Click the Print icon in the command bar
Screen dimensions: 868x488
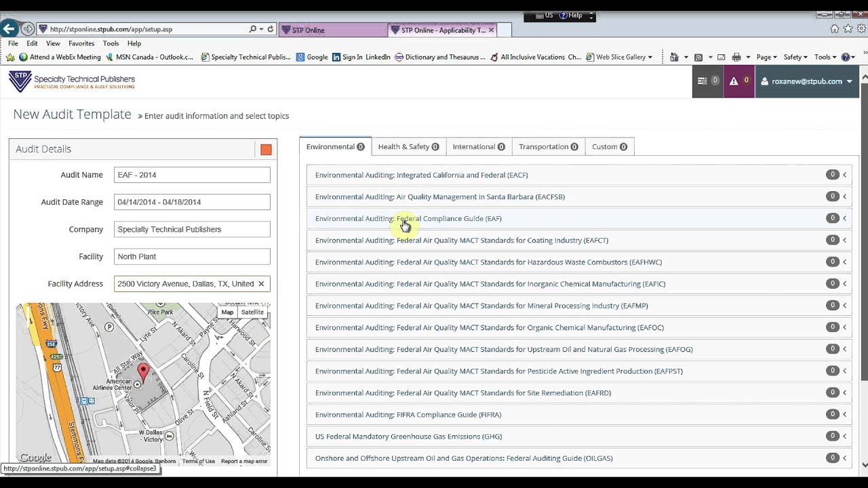pyautogui.click(x=736, y=58)
